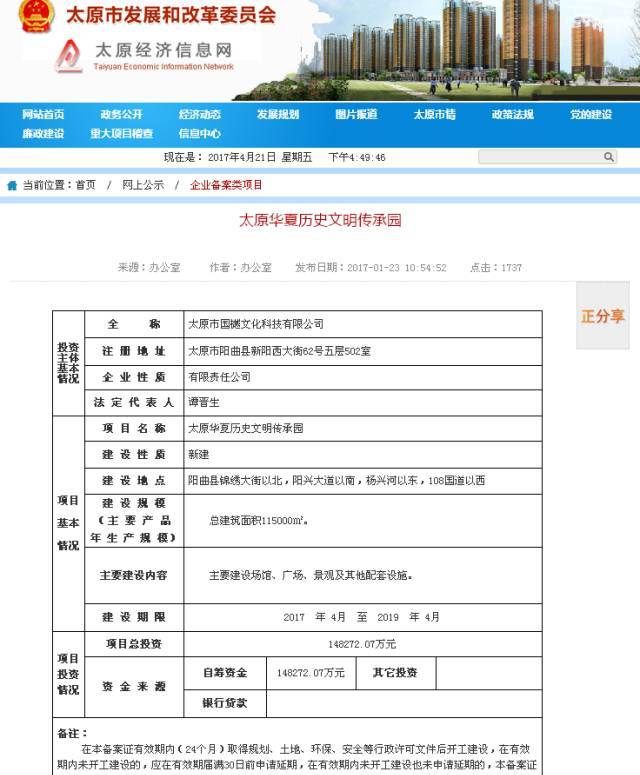The width and height of the screenshot is (640, 775).
Task: Open the 党的建设 menu item
Action: coord(591,115)
